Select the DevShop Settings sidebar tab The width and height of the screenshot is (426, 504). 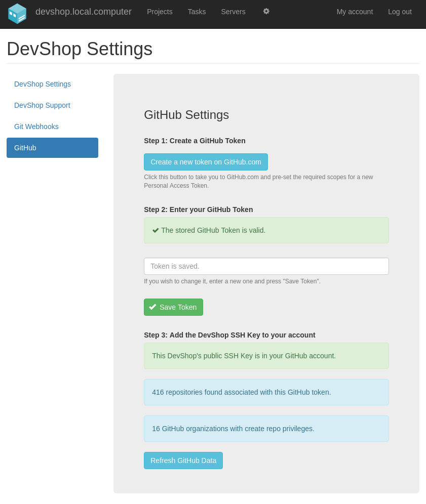[x=53, y=84]
